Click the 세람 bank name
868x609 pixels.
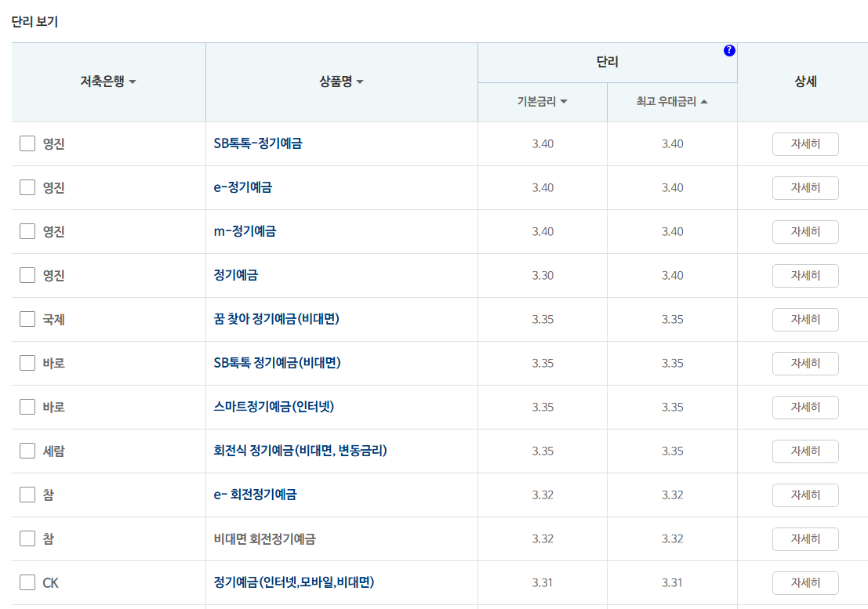point(53,451)
